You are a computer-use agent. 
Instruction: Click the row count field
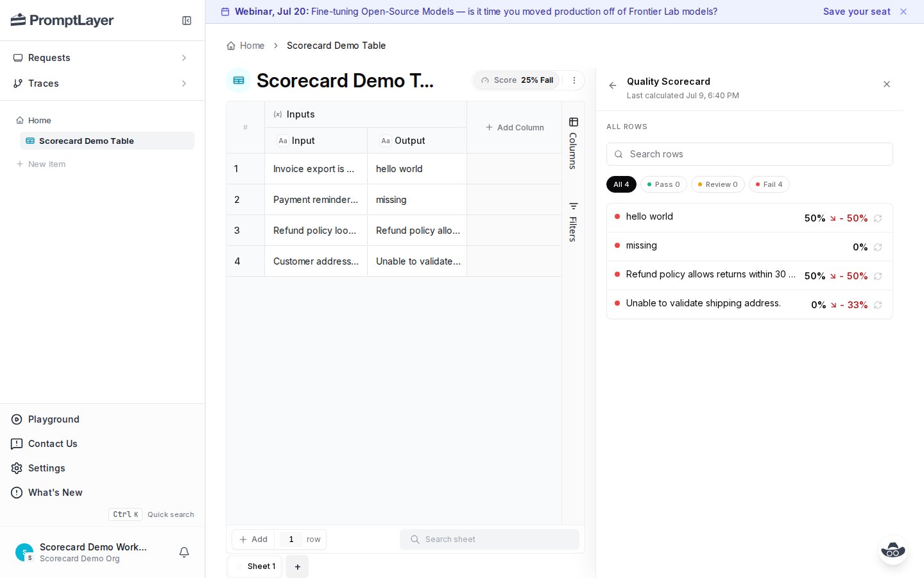[x=291, y=539]
